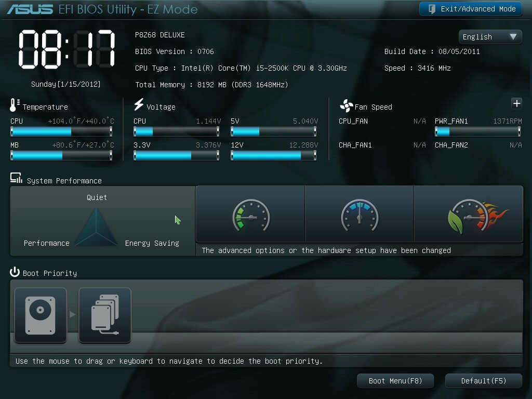The width and height of the screenshot is (532, 399).
Task: Click the CPU_FAN N/A reading
Action: (x=420, y=121)
